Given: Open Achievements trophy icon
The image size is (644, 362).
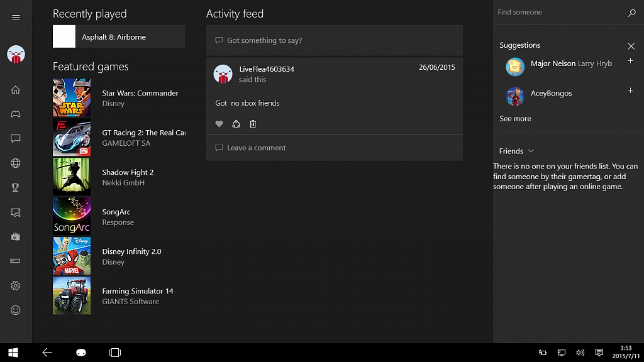Looking at the screenshot, I should (16, 187).
